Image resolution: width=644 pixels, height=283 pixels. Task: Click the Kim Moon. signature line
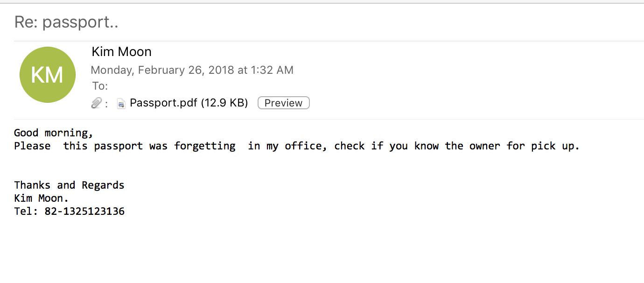42,198
